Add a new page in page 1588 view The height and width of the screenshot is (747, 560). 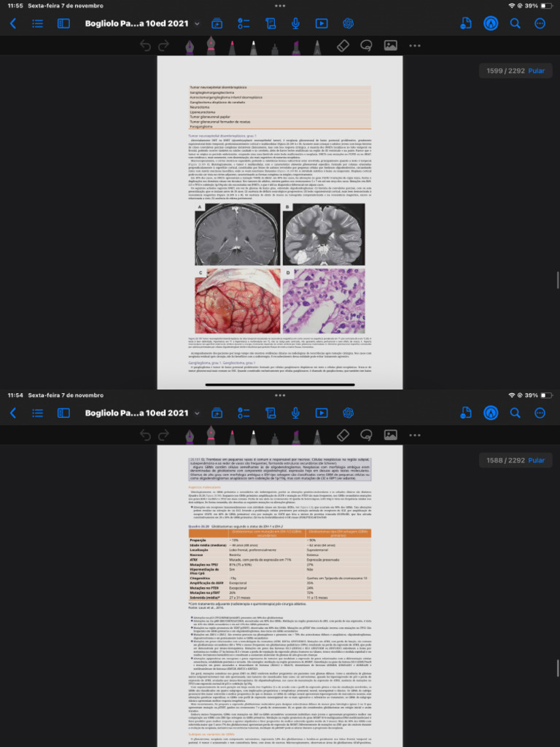point(217,413)
